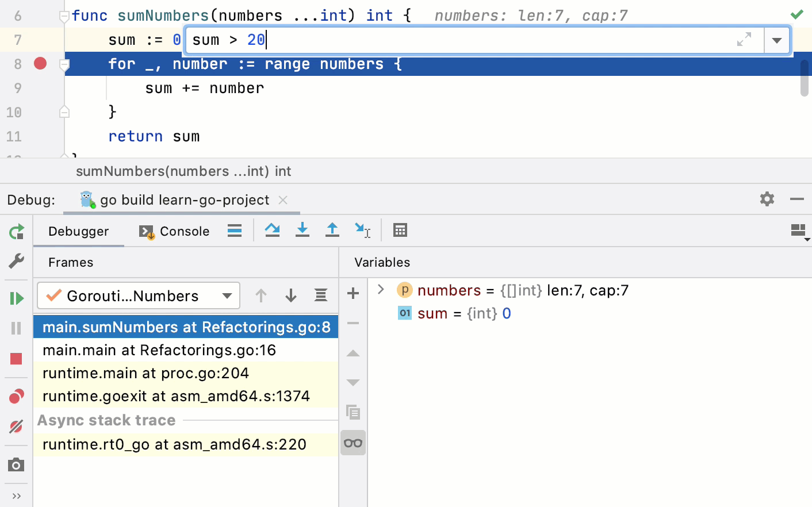Expand the numbers variable node
This screenshot has height=507, width=812.
tap(380, 290)
